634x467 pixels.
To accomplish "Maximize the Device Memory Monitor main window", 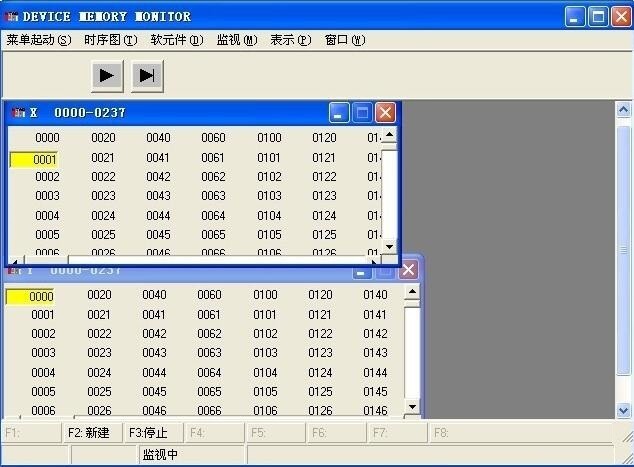I will click(x=598, y=17).
